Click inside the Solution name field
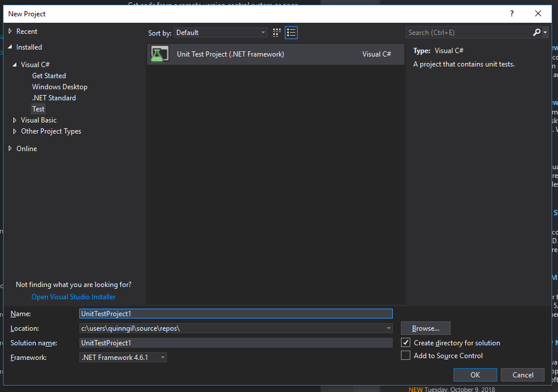The image size is (558, 392). [233, 342]
